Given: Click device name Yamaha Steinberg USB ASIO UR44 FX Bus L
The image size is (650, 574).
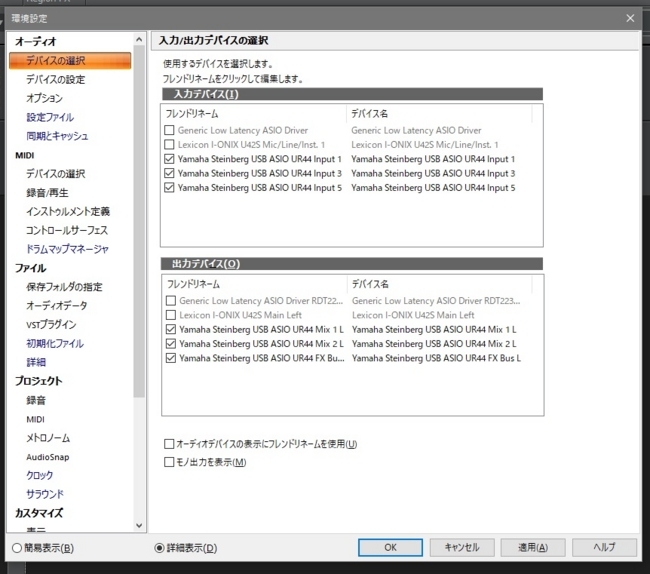Looking at the screenshot, I should (x=437, y=358).
